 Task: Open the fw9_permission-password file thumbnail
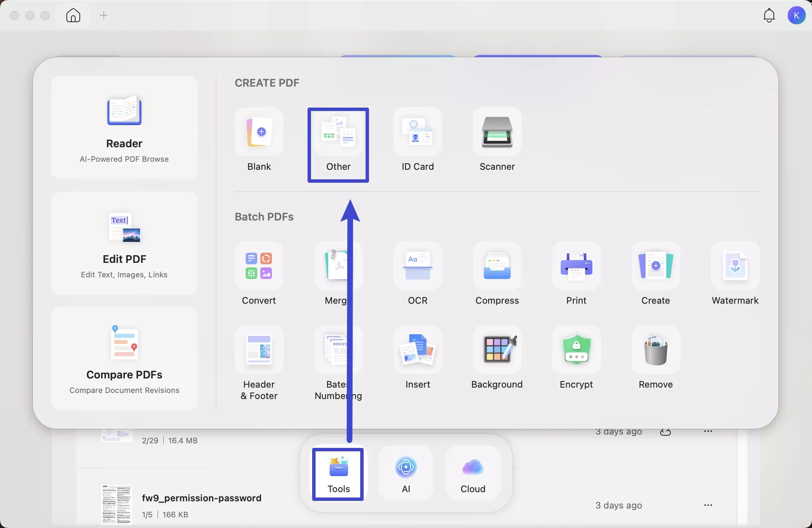tap(116, 505)
